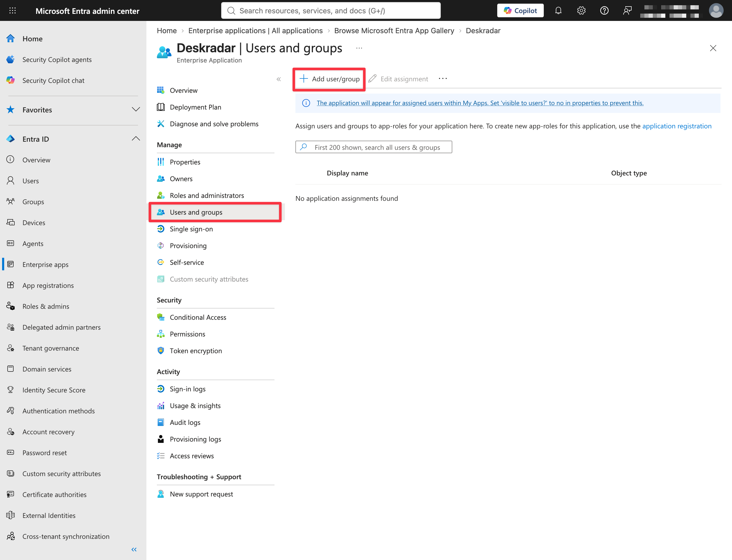732x560 pixels.
Task: Open App registrations in sidebar
Action: [x=48, y=286]
